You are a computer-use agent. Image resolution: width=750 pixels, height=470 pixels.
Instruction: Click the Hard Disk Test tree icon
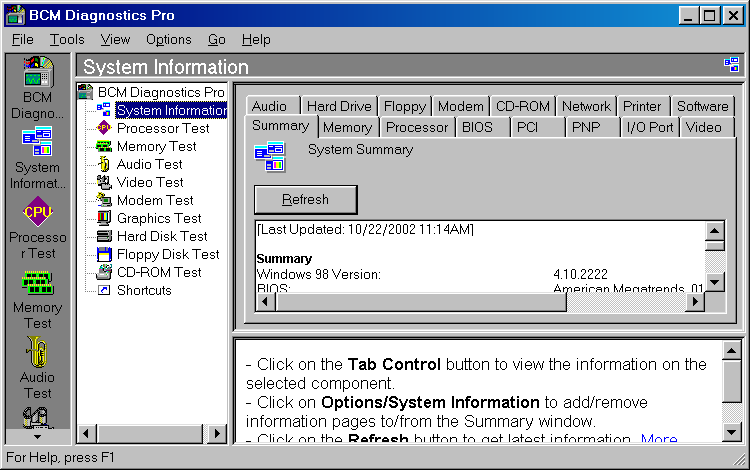[104, 236]
